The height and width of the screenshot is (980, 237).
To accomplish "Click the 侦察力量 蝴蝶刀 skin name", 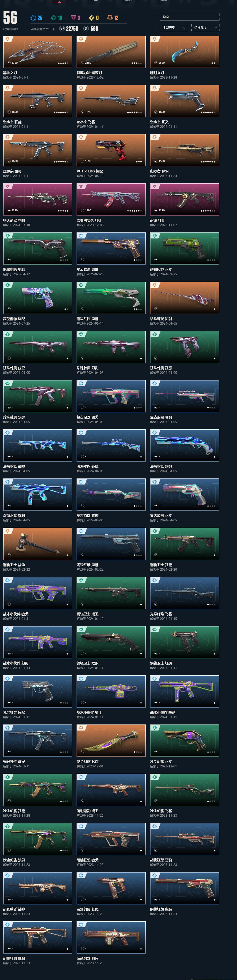I will pyautogui.click(x=89, y=73).
